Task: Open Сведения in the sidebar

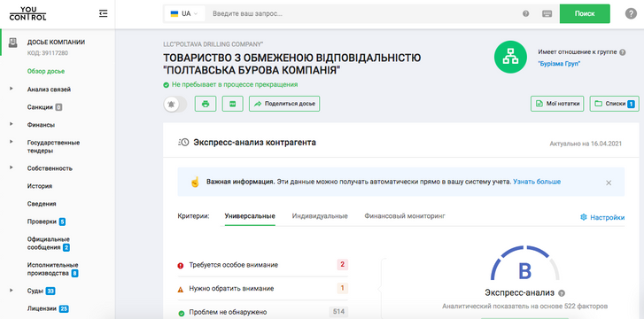Action: click(42, 204)
